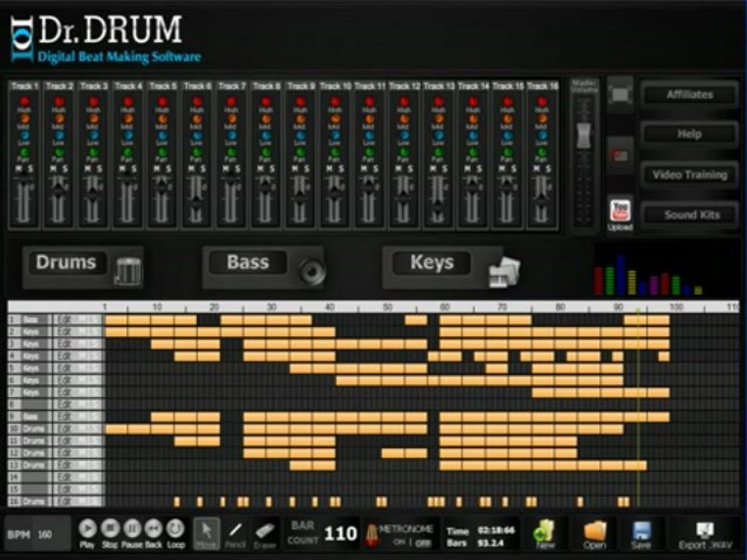Viewport: 747px width, 560px height.
Task: Click Edit on sequencer row 10 Drums
Action: (65, 429)
